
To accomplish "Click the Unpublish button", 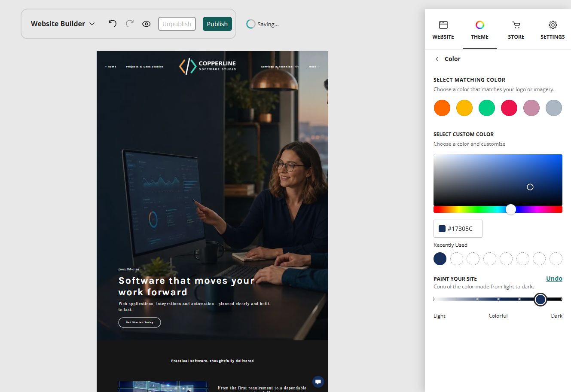I will (177, 24).
